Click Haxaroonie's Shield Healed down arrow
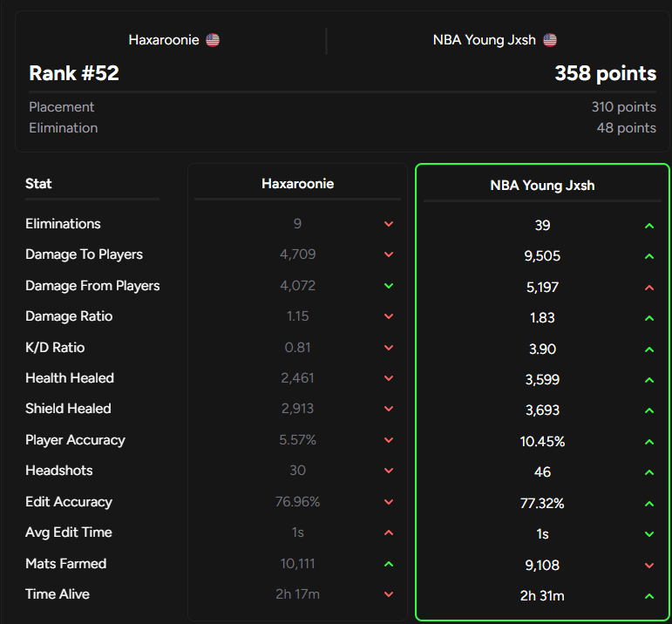Screen dimensions: 672x624 tap(389, 409)
